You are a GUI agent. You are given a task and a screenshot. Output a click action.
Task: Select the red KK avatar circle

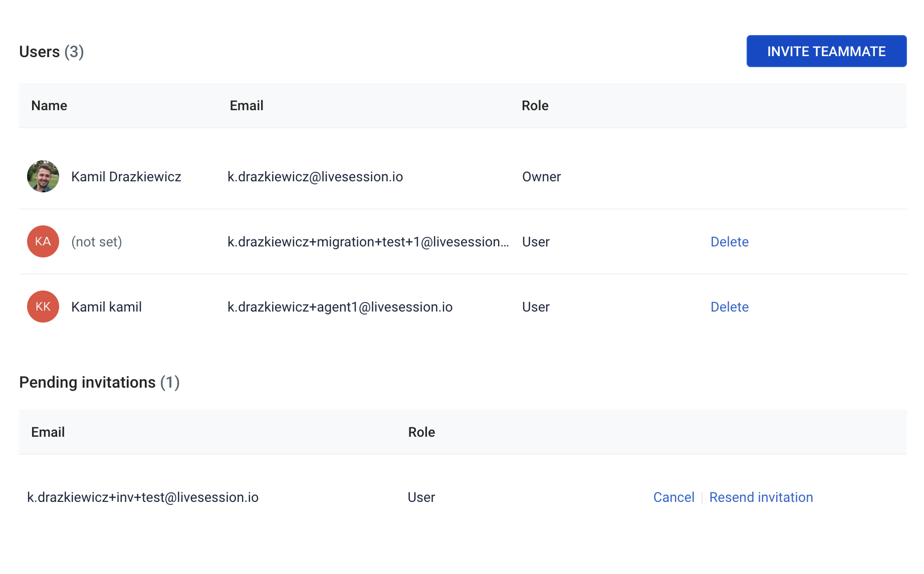point(43,307)
